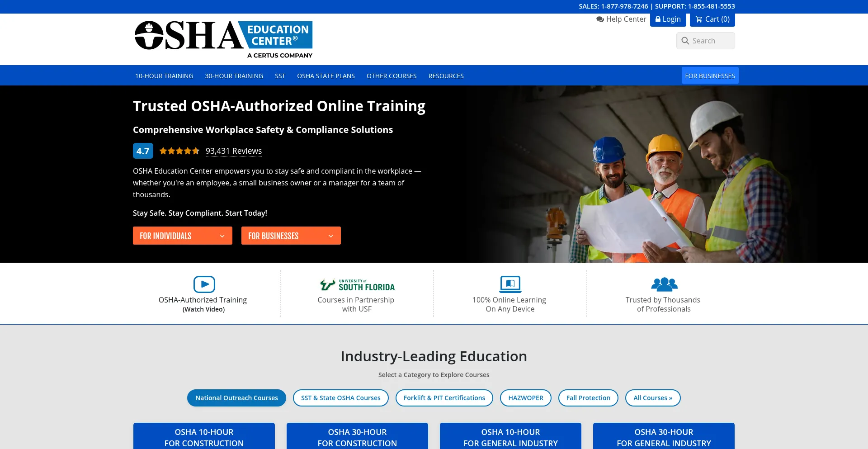The image size is (868, 449).
Task: Select the SST & State OSHA Courses tab
Action: click(x=341, y=398)
